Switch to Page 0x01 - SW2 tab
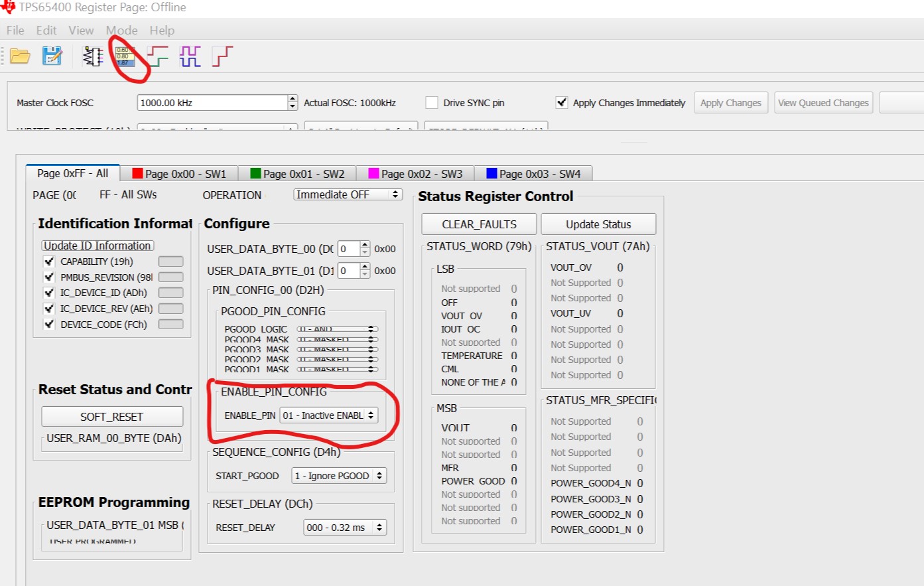This screenshot has width=924, height=586. 297,174
